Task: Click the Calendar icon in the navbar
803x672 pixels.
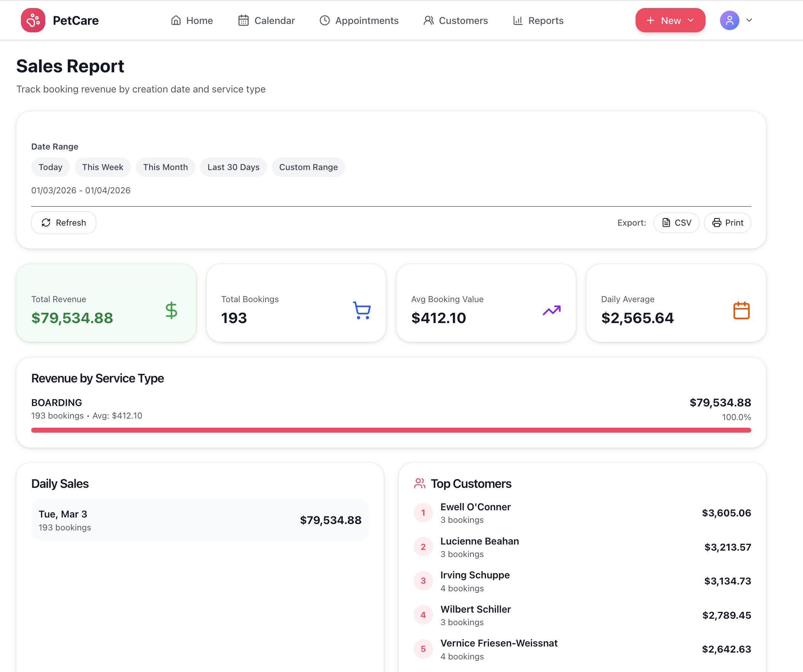Action: point(243,20)
